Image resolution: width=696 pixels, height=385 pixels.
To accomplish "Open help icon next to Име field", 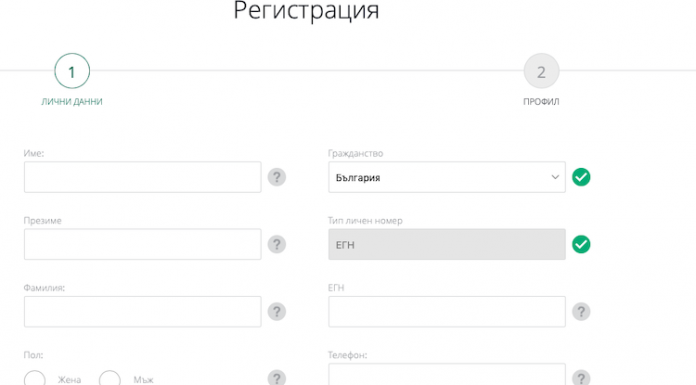I will pos(277,177).
